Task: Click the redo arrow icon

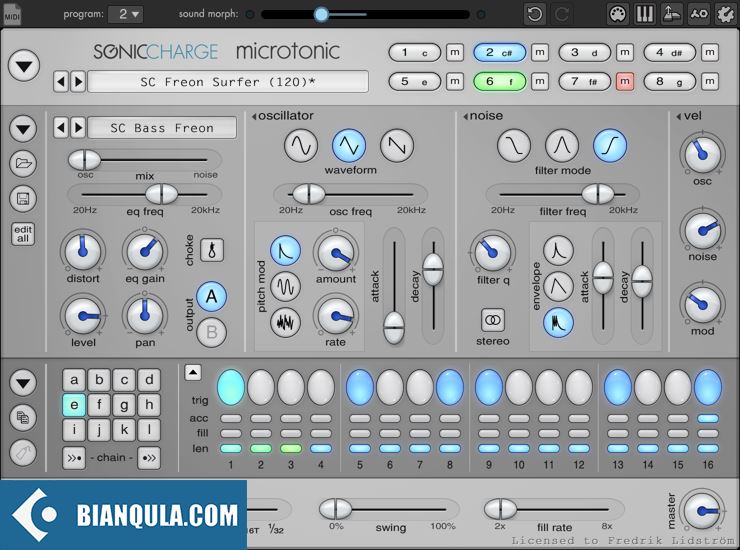Action: click(562, 14)
